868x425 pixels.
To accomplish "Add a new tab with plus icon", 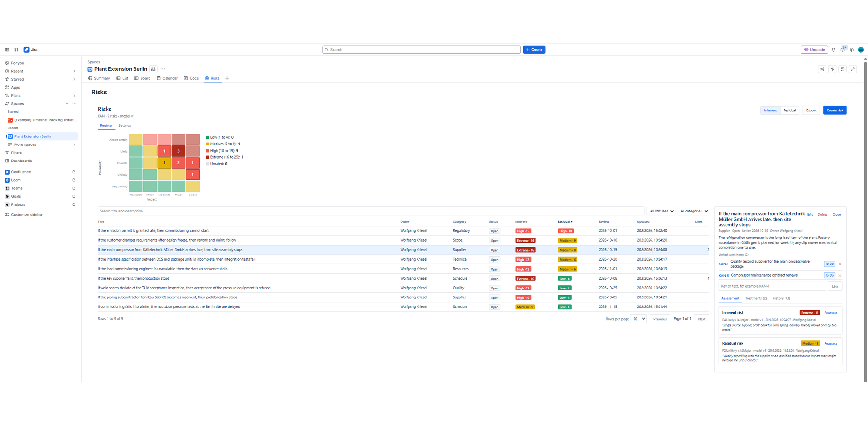I will coord(227,78).
